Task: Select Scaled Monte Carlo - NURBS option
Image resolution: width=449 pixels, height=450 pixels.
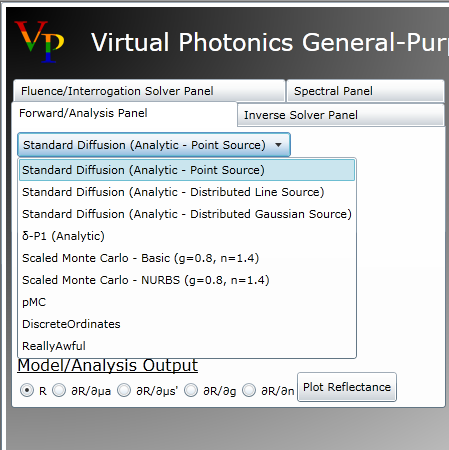Action: (187, 280)
